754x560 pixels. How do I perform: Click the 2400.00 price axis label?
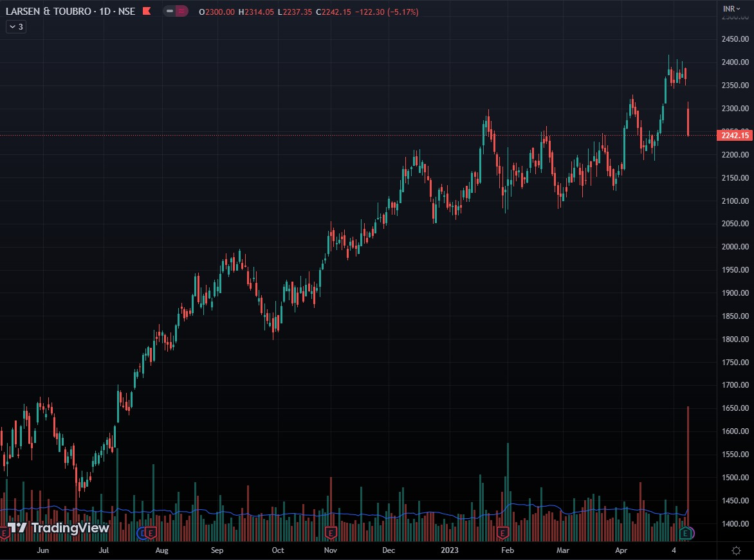pyautogui.click(x=735, y=62)
